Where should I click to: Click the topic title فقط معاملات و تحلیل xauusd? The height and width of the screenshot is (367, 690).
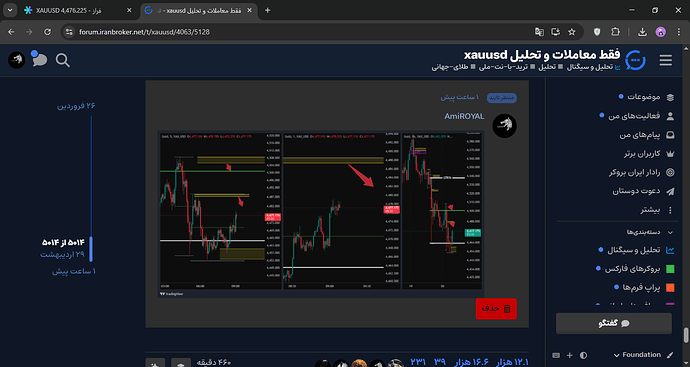[x=542, y=55]
